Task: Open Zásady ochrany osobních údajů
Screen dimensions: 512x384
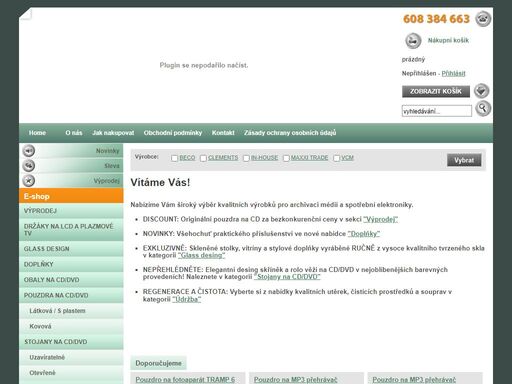Action: [x=290, y=133]
